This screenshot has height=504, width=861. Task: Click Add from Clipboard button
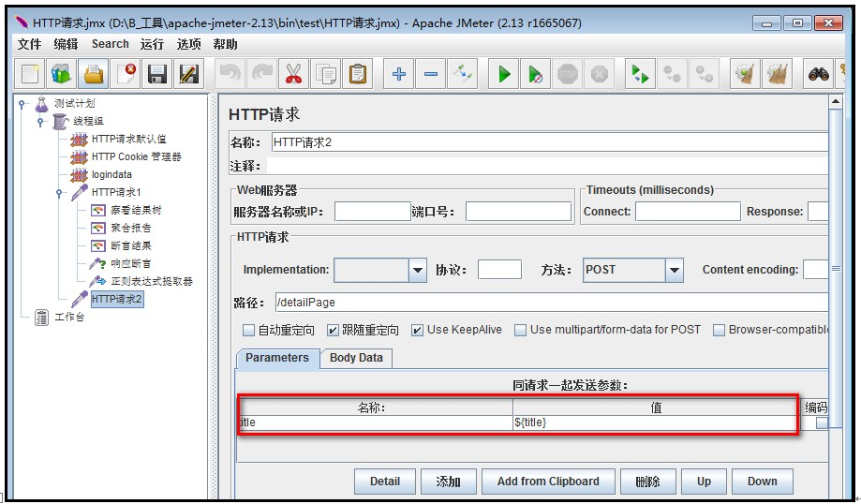pos(548,482)
